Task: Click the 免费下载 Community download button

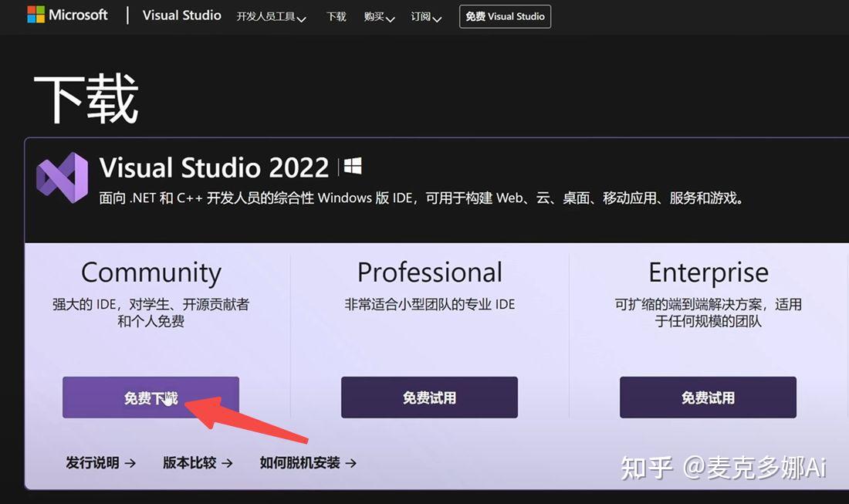Action: pyautogui.click(x=150, y=397)
